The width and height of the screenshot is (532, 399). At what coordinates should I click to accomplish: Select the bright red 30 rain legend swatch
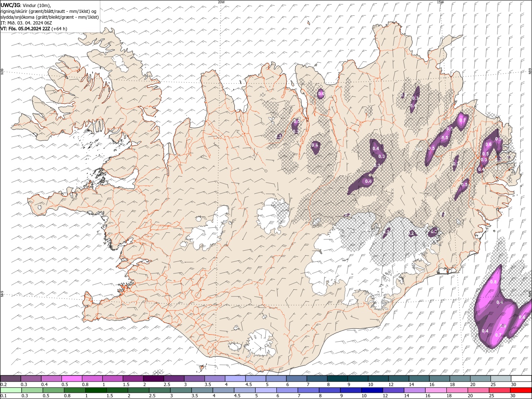[521, 390]
